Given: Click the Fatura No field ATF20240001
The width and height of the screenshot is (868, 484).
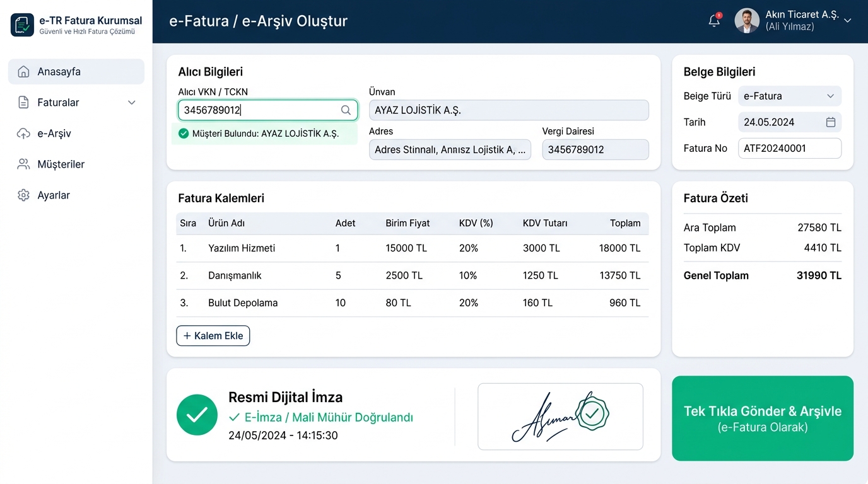Looking at the screenshot, I should coord(790,148).
